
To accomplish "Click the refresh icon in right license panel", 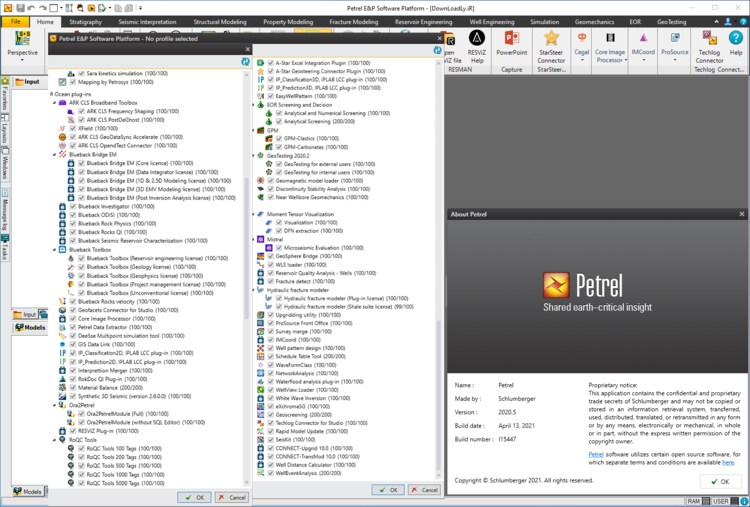I will (437, 50).
